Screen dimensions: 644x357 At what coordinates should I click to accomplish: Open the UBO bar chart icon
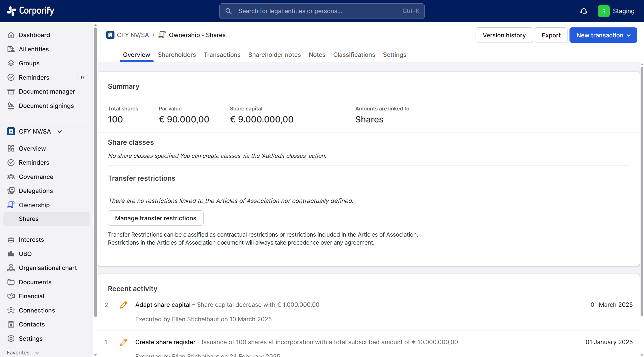11,254
